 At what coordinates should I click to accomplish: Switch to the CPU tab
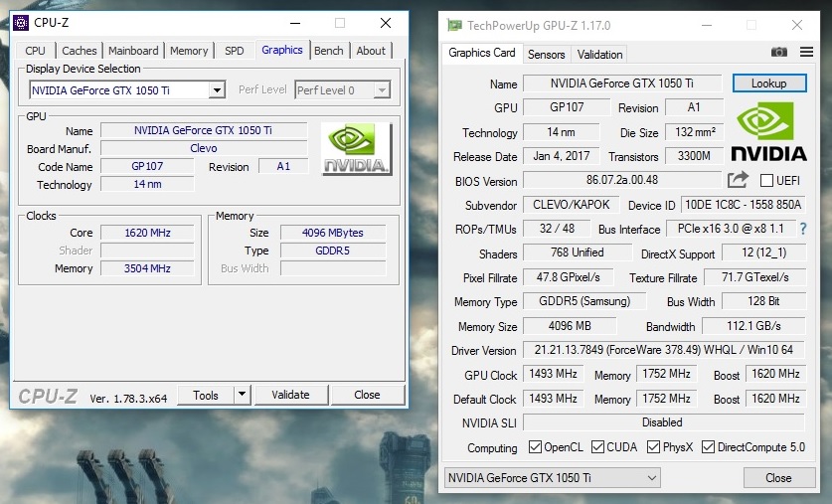click(35, 51)
